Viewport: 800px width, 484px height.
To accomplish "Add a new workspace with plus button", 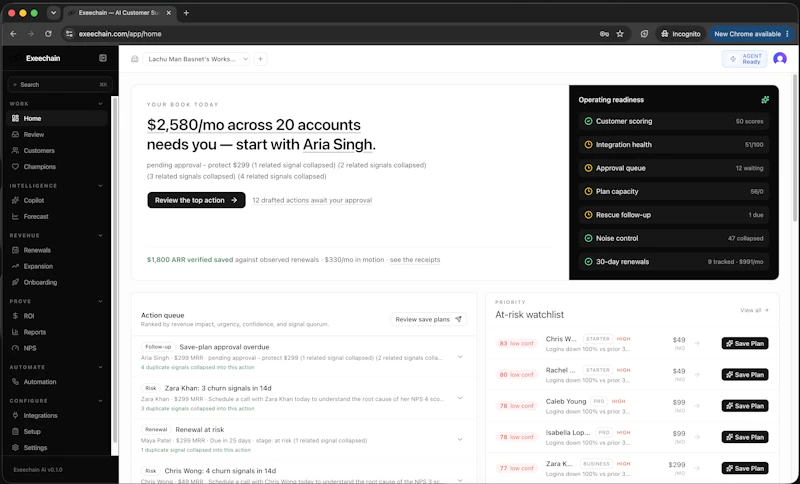I will coord(260,59).
